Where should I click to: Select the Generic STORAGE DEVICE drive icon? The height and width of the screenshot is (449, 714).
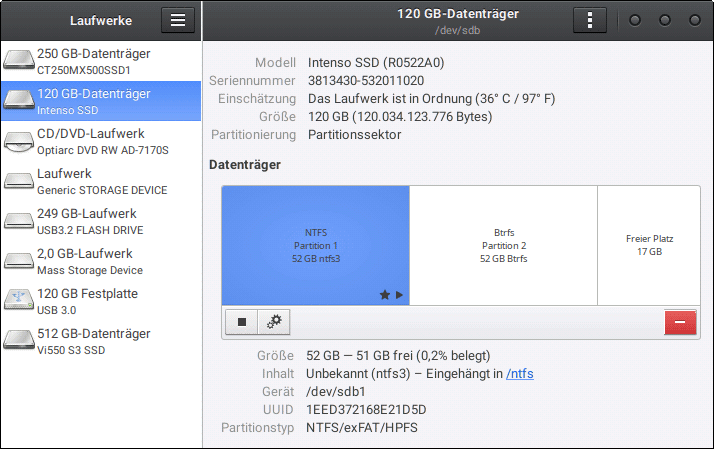[19, 181]
